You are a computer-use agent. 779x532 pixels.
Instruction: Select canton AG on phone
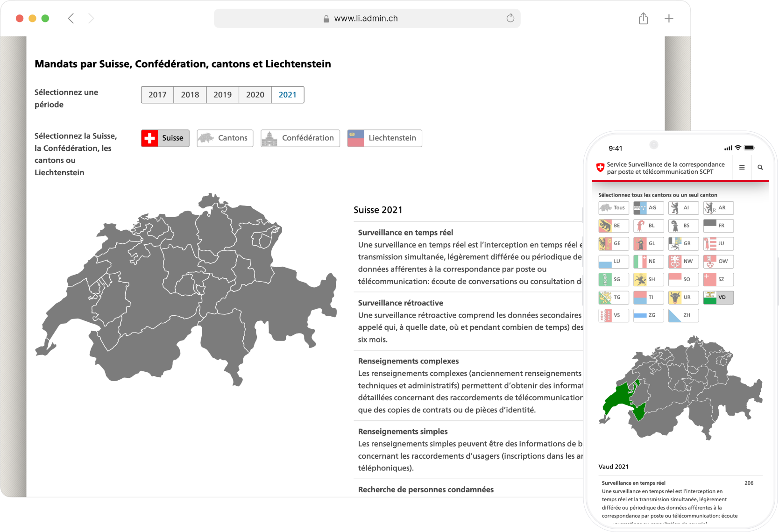point(649,208)
